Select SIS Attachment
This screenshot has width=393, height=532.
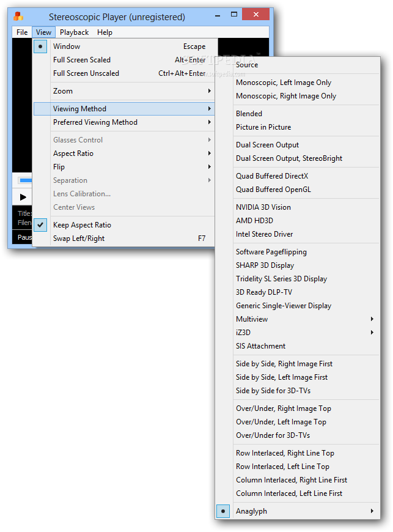click(298, 346)
